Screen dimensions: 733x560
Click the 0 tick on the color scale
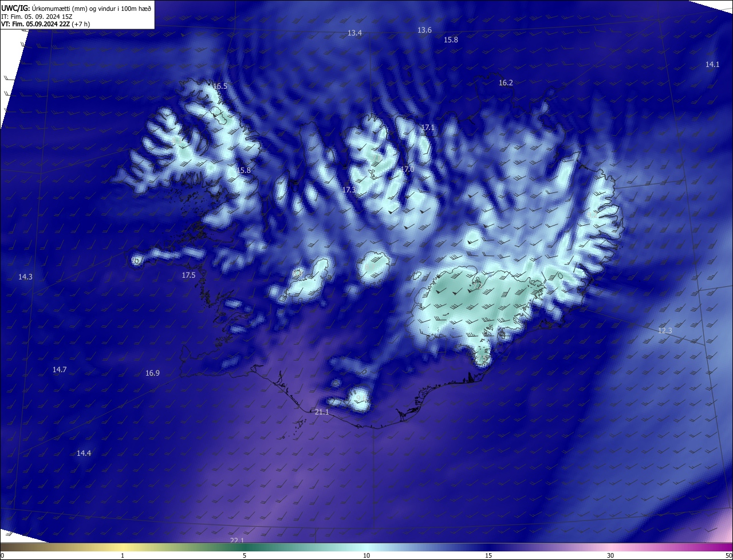pos(2,555)
